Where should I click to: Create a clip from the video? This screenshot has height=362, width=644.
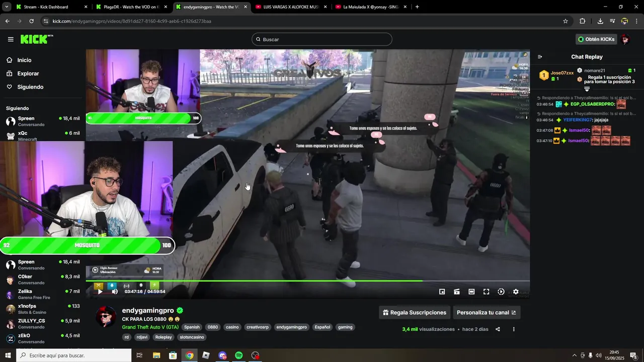click(457, 292)
